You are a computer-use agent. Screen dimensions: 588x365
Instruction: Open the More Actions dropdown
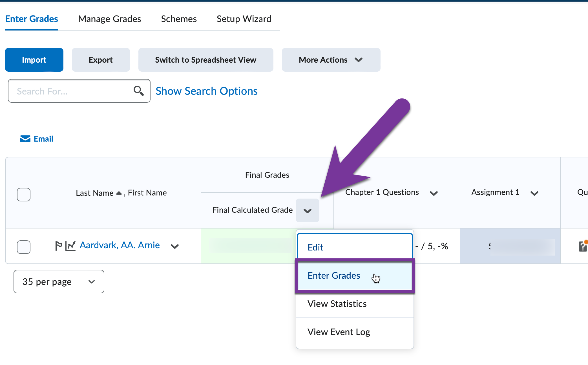330,60
